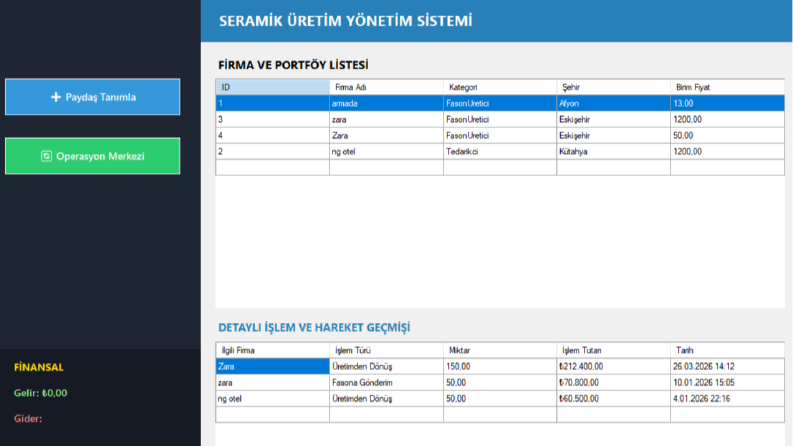Click the cell with ID 2

pyautogui.click(x=273, y=151)
